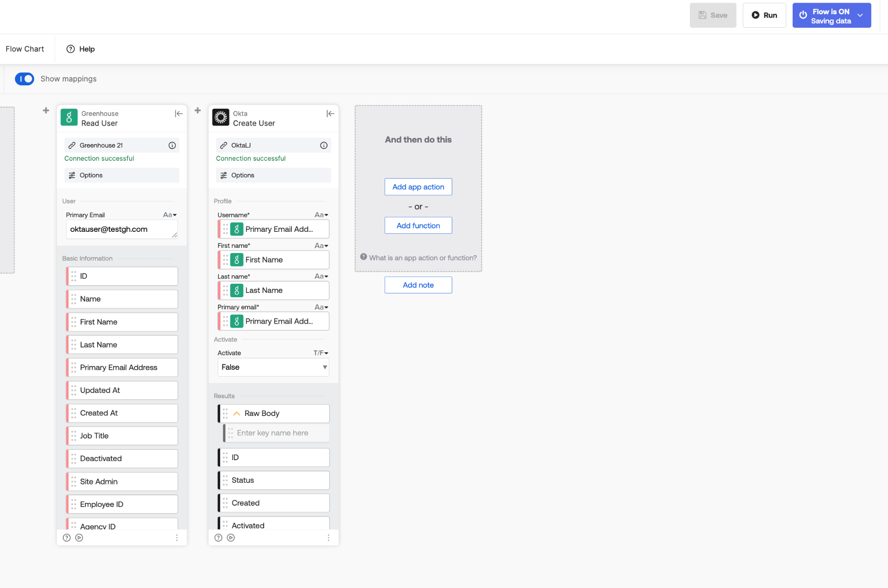Open more options on Greenhouse card footer
This screenshot has width=888, height=588.
point(177,538)
